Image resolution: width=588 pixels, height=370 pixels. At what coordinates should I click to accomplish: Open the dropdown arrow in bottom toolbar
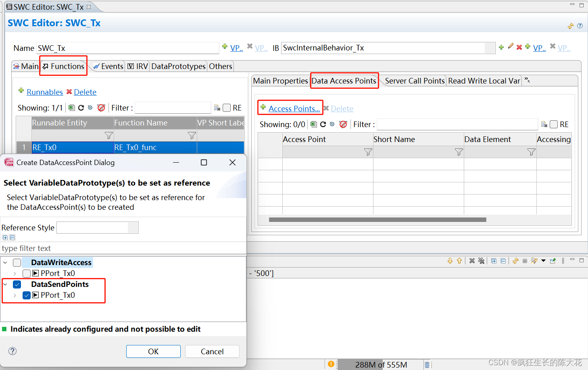coord(543,261)
